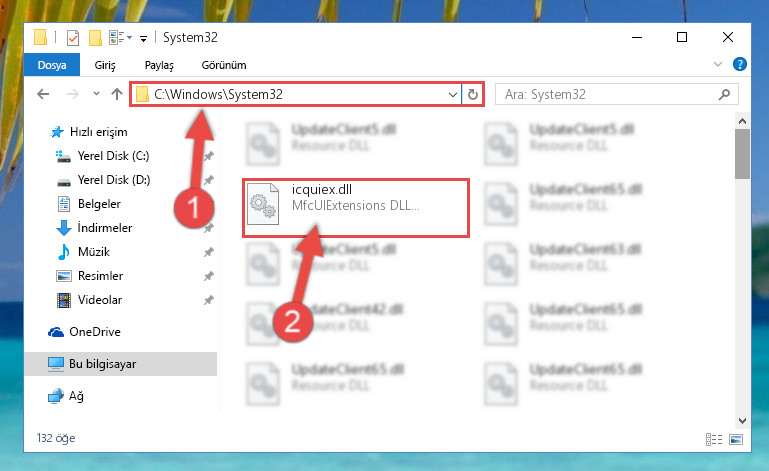Screen dimensions: 769x471
Task: Refresh the System32 folder view
Action: point(473,94)
